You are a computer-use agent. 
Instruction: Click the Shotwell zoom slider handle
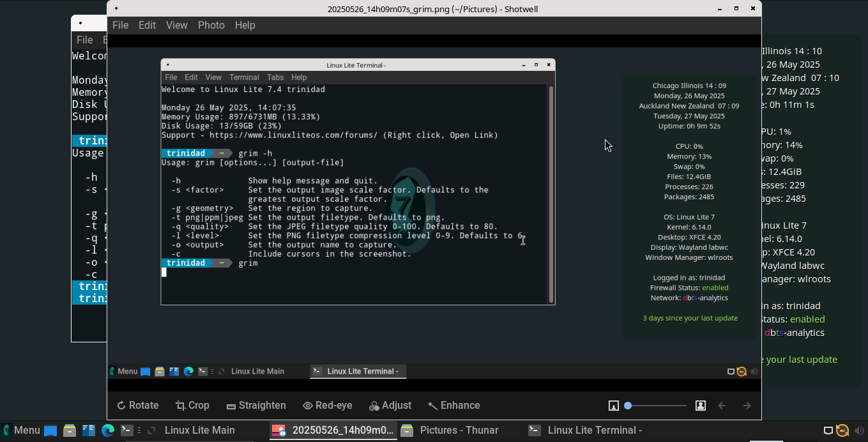(x=628, y=406)
